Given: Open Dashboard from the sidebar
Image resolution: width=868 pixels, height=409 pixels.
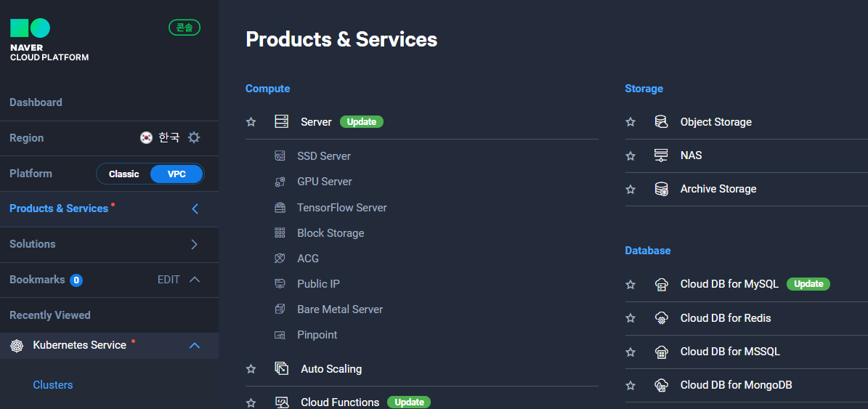Looking at the screenshot, I should point(36,102).
